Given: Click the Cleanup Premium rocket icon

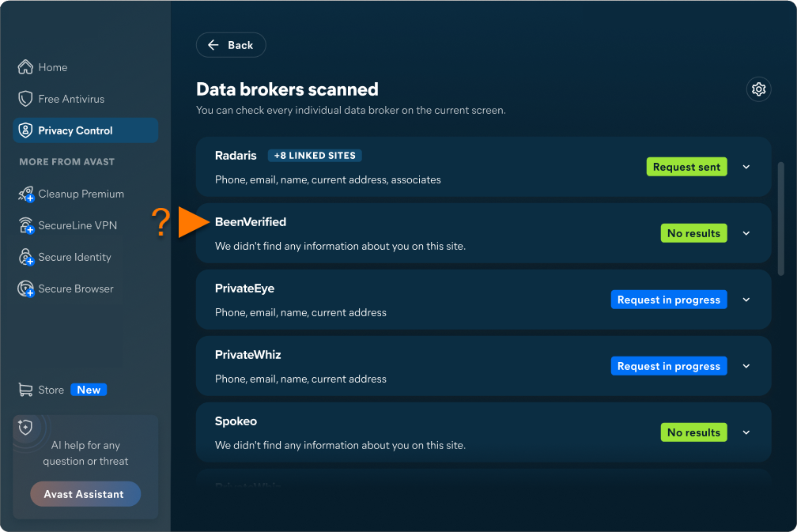Looking at the screenshot, I should pyautogui.click(x=26, y=194).
